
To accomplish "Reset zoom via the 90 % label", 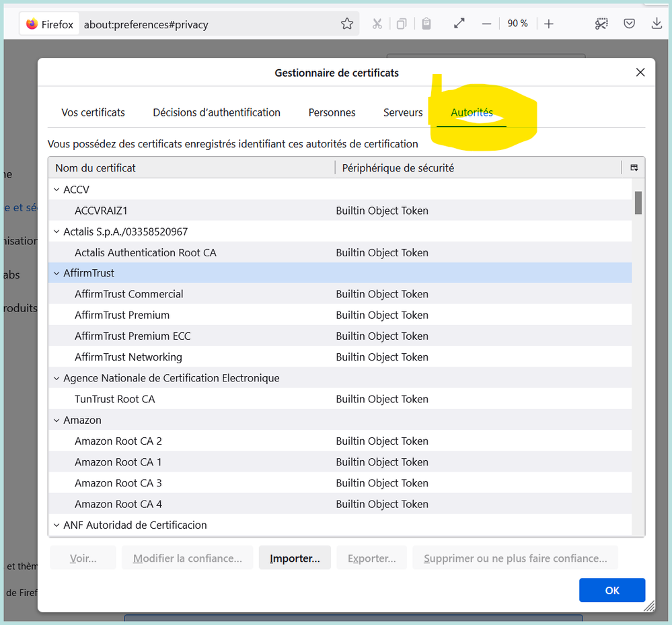I will (x=517, y=24).
